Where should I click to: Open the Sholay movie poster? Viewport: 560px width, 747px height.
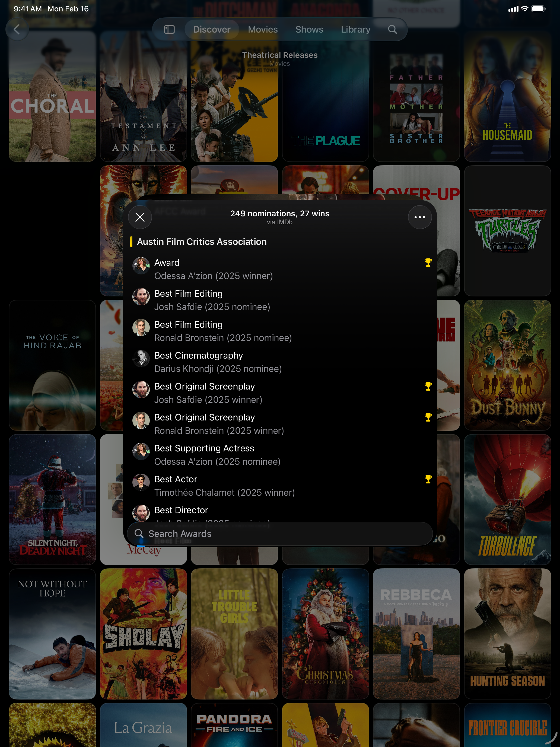(144, 634)
